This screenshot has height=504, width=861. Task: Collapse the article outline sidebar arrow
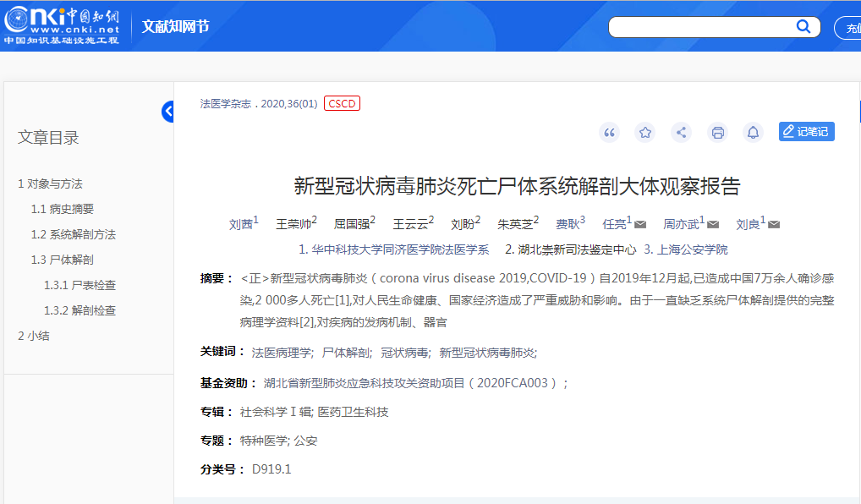click(168, 112)
